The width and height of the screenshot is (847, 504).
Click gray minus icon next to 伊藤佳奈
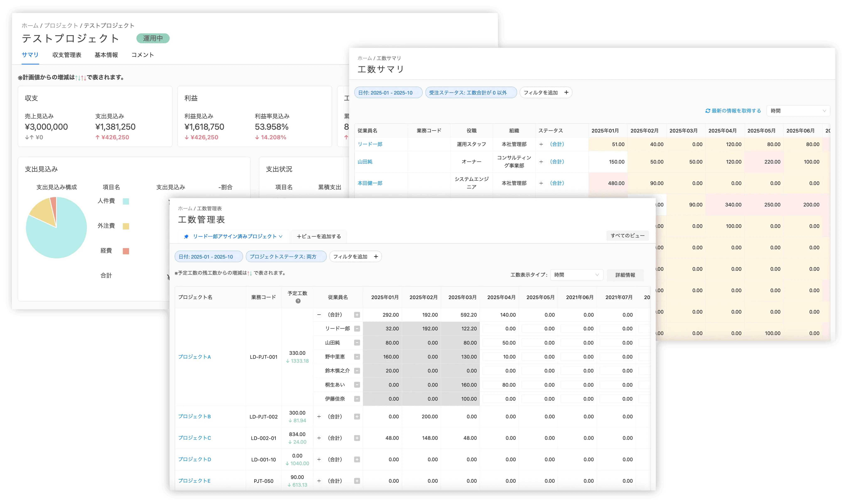coord(357,399)
